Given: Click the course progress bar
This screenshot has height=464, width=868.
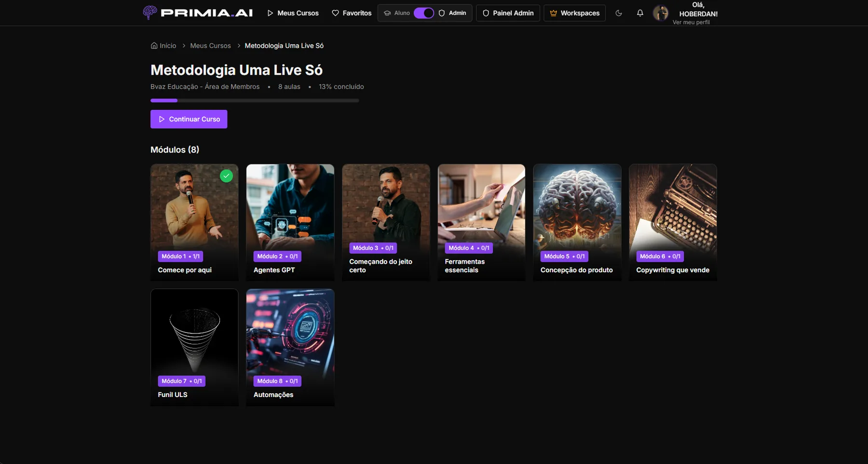Looking at the screenshot, I should (x=255, y=100).
